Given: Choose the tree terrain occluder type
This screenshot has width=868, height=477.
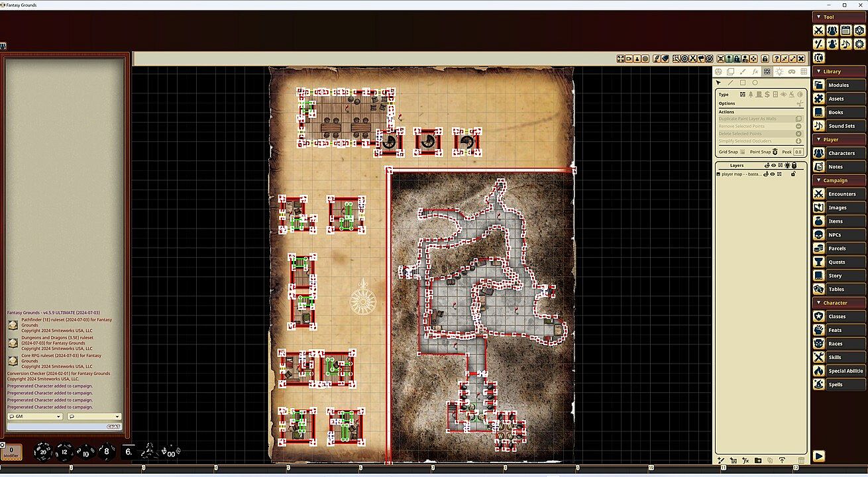Looking at the screenshot, I should 751,95.
